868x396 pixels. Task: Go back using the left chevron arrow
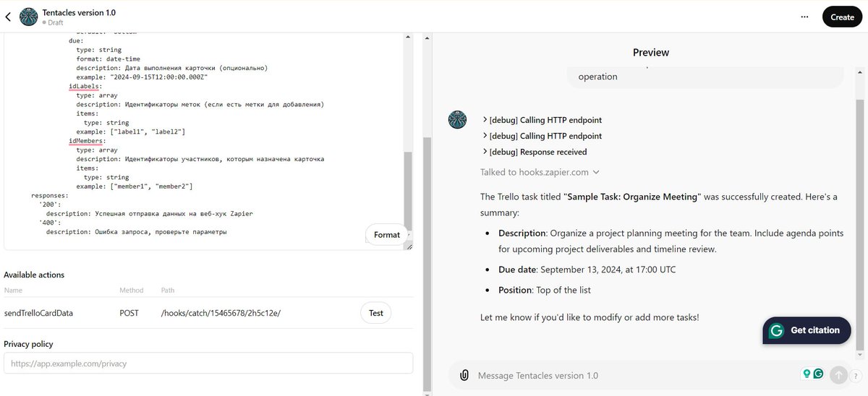[8, 17]
